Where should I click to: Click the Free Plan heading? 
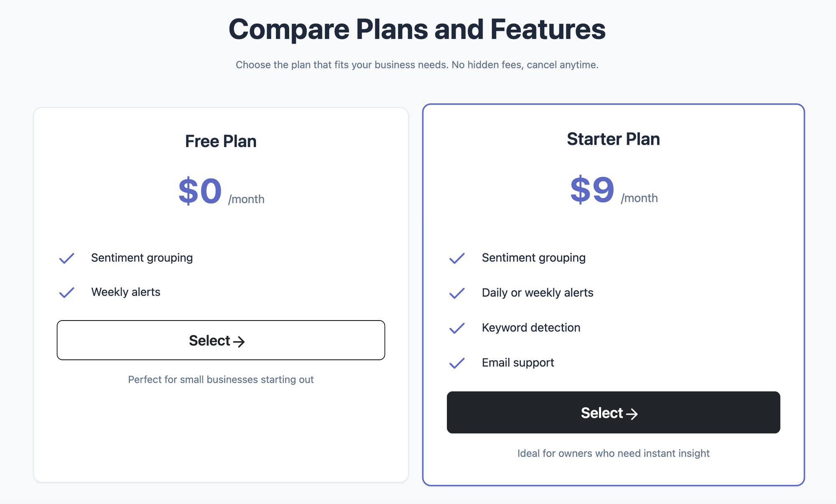pyautogui.click(x=221, y=141)
